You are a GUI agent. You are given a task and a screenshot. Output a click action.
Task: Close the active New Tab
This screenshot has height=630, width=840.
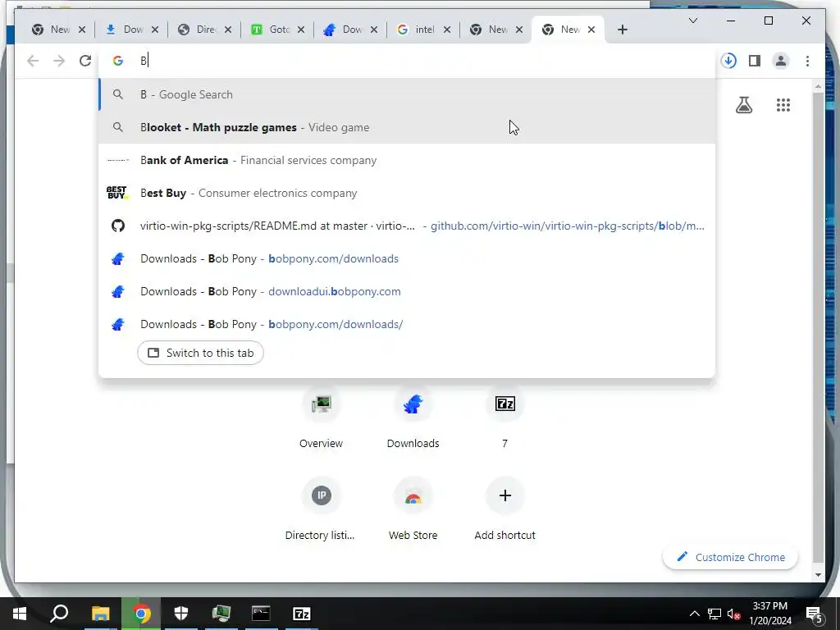tap(591, 30)
